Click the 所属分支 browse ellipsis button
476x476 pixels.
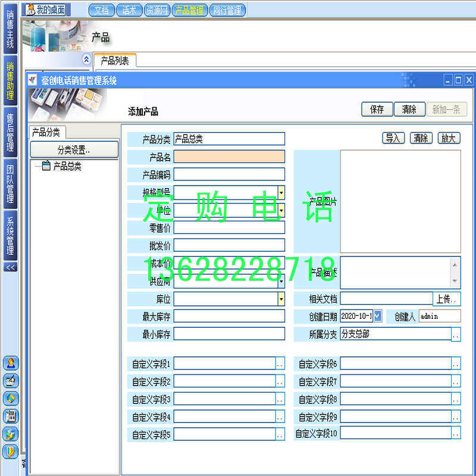tap(456, 334)
